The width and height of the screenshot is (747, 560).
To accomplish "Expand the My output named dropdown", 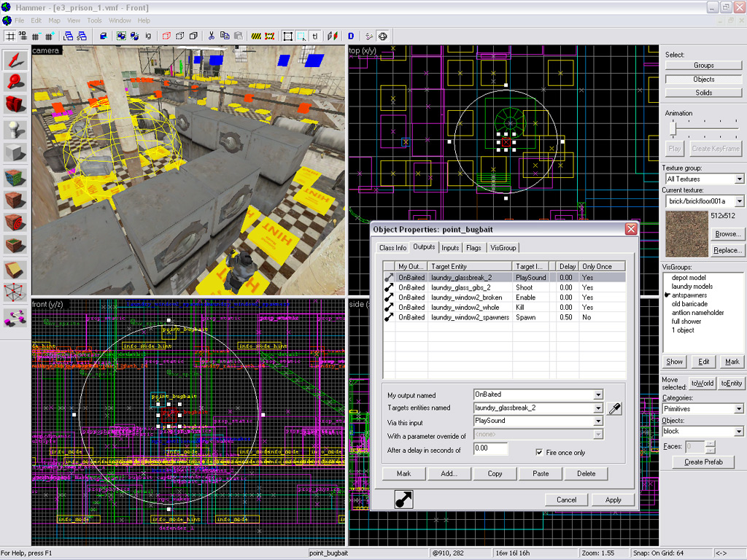I will (x=598, y=395).
